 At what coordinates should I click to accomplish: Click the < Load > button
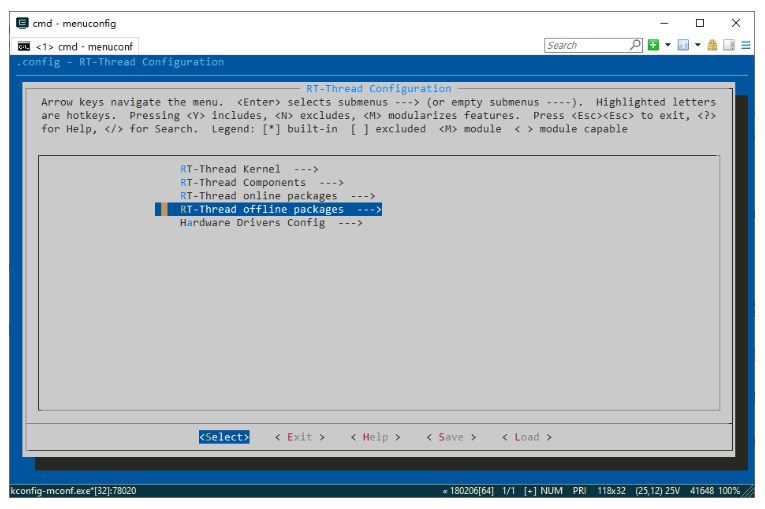click(x=527, y=437)
